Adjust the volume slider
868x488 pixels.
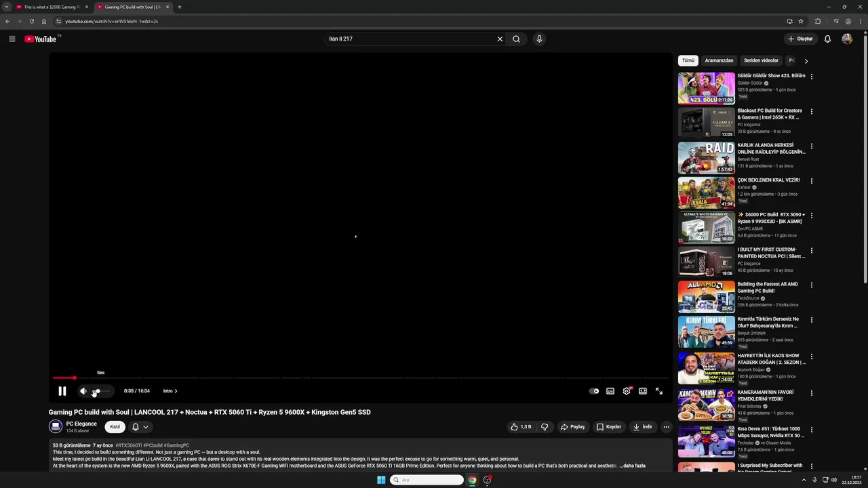[100, 391]
